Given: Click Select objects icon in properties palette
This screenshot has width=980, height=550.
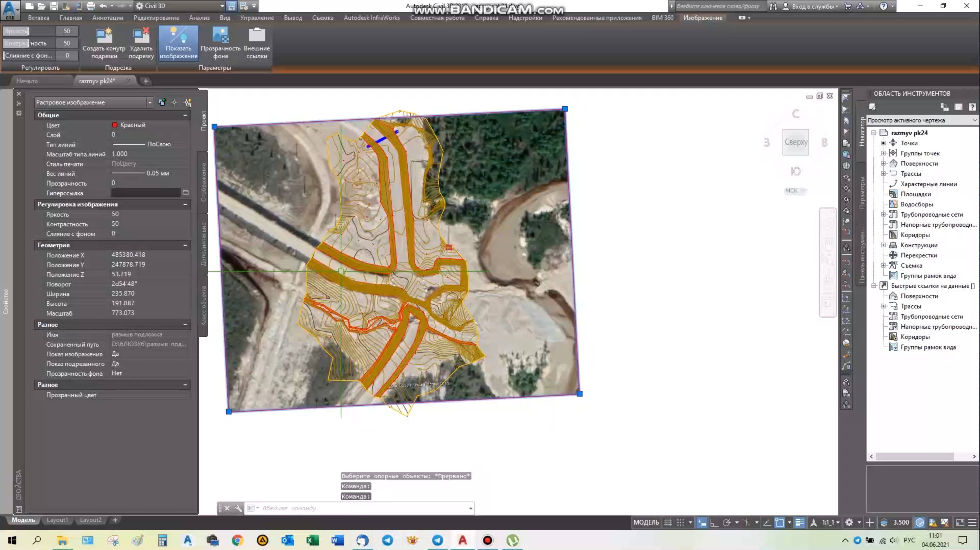Looking at the screenshot, I should [174, 102].
